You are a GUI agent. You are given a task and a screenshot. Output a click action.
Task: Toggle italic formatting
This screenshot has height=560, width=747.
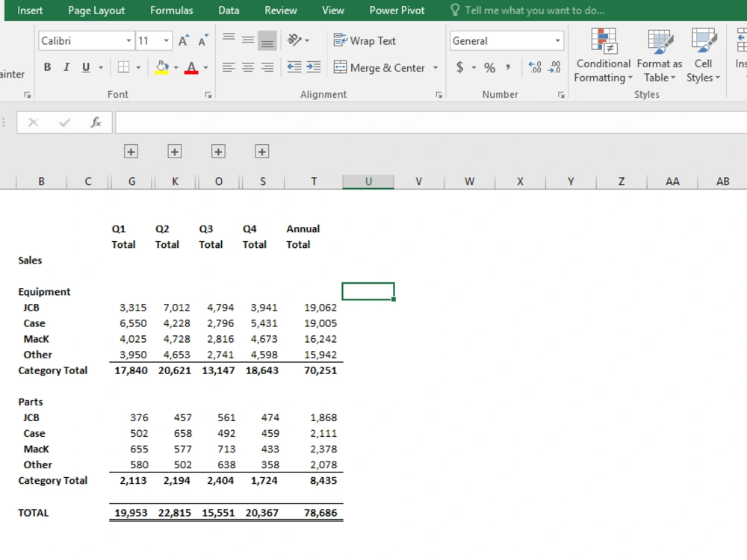66,67
